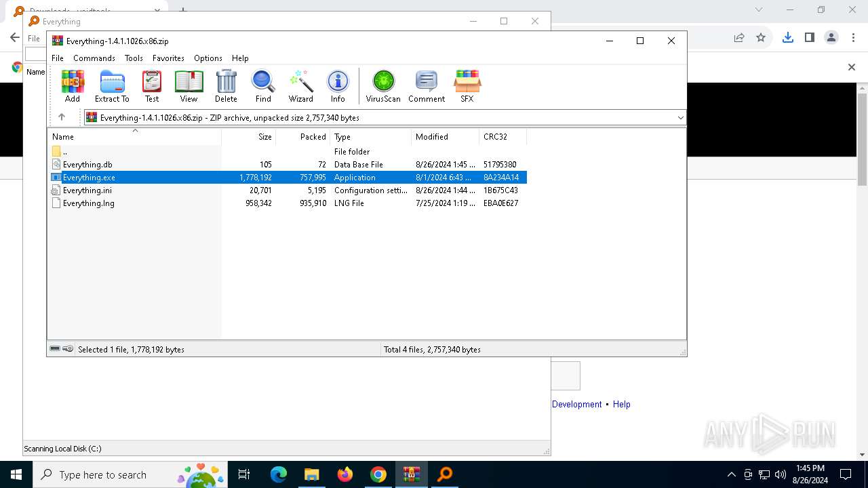The image size is (868, 488).
Task: Open File Explorer from taskbar
Action: click(x=312, y=474)
